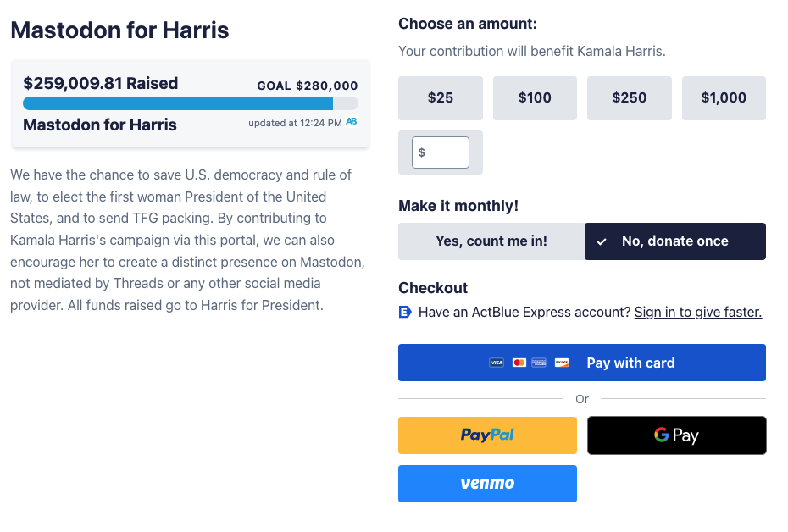Click the PayPal logo
The image size is (788, 532).
tap(487, 435)
